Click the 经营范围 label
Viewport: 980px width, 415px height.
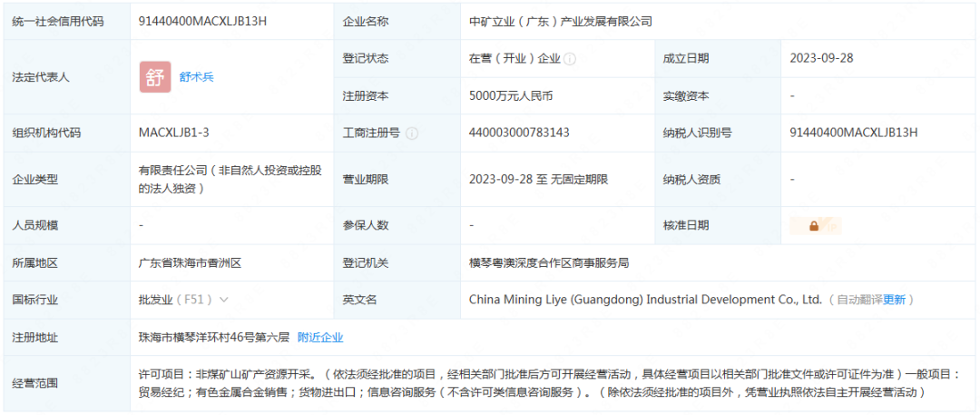pyautogui.click(x=35, y=383)
